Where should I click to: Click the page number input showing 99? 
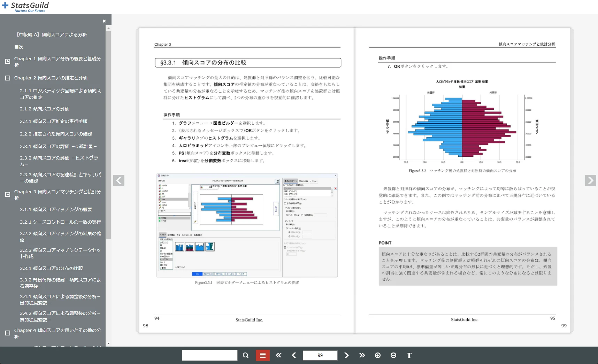point(320,355)
